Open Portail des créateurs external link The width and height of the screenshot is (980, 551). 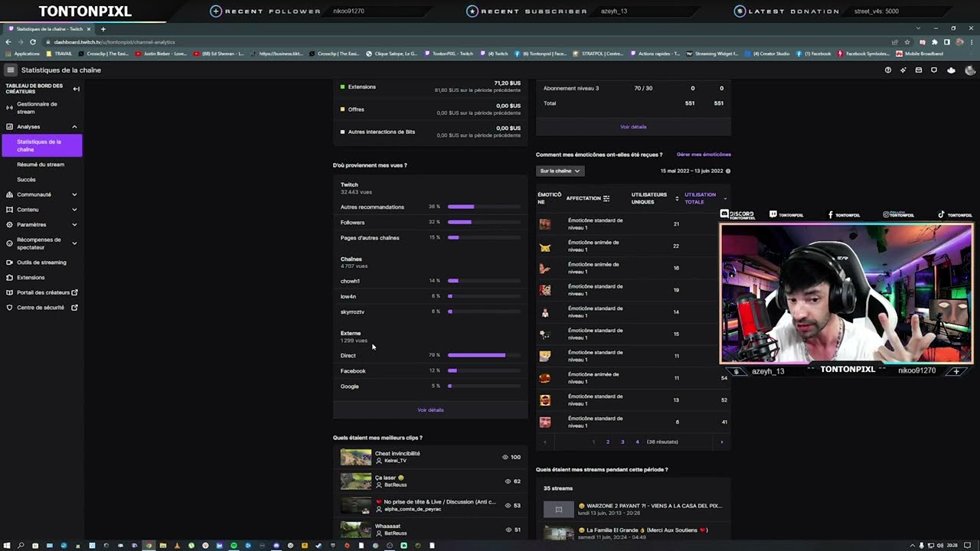pyautogui.click(x=41, y=292)
